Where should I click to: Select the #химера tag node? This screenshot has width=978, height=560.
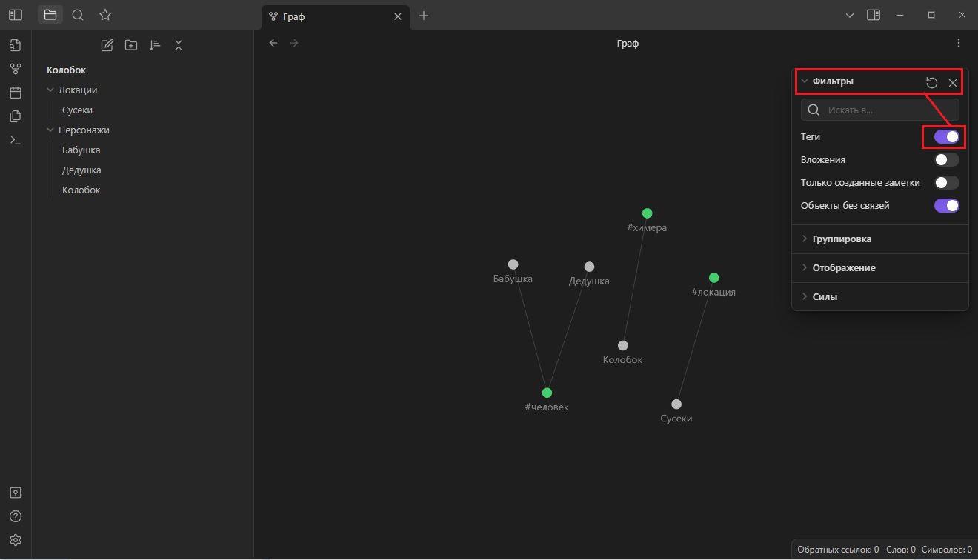[647, 213]
